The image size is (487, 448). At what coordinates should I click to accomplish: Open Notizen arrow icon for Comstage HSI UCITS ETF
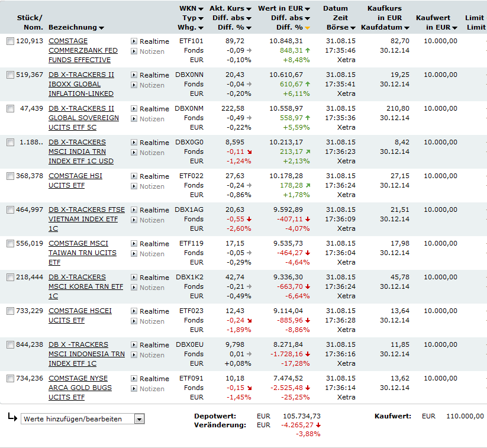click(x=134, y=186)
